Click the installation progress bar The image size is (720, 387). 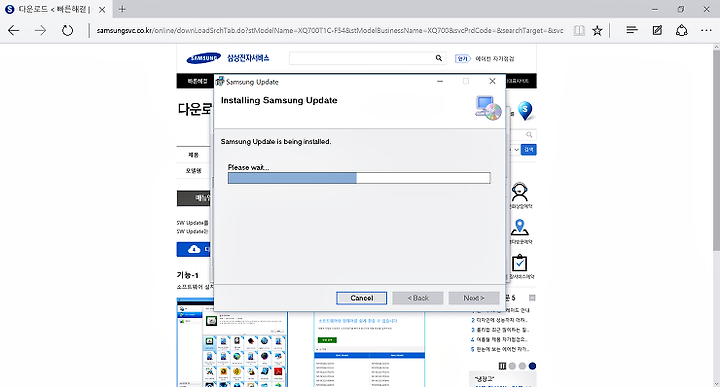tap(359, 178)
